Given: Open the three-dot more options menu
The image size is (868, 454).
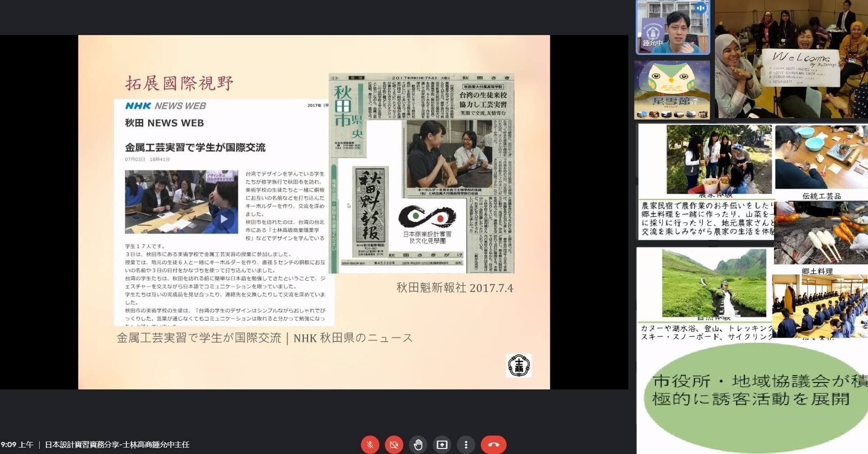Looking at the screenshot, I should click(466, 445).
